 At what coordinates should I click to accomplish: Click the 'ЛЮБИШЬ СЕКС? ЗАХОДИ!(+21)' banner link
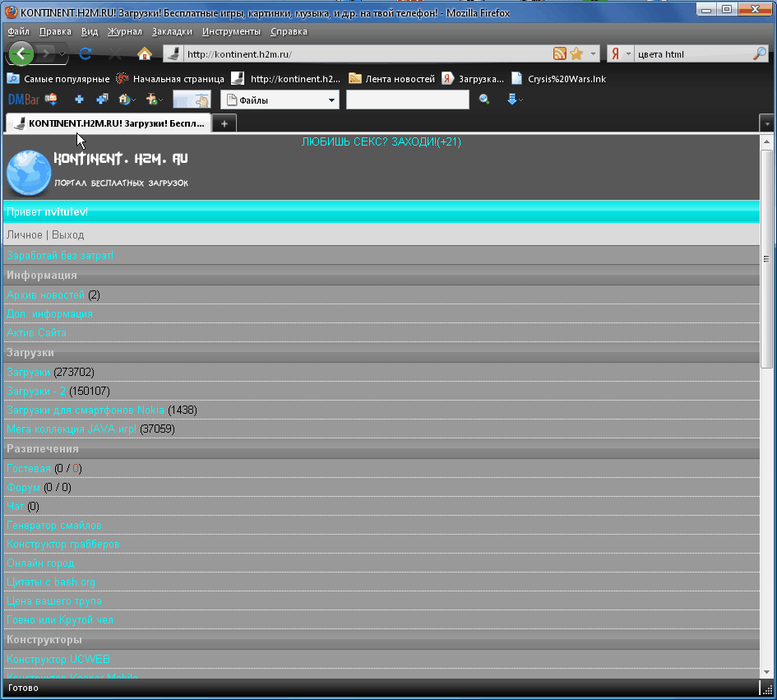[x=381, y=141]
